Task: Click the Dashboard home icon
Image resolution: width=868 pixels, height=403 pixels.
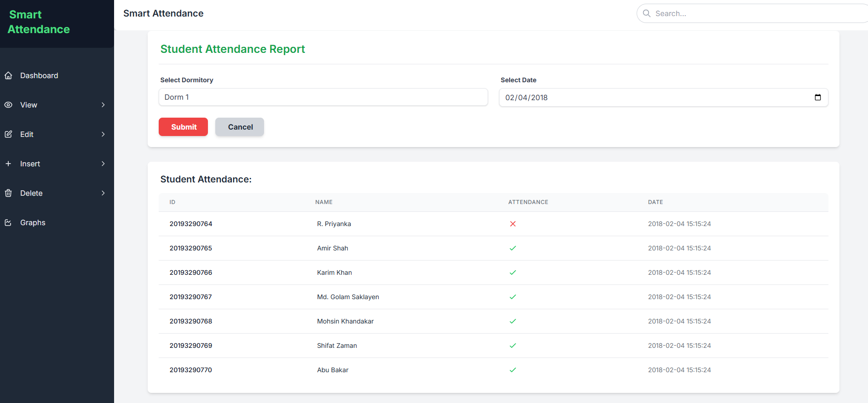Action: tap(8, 75)
